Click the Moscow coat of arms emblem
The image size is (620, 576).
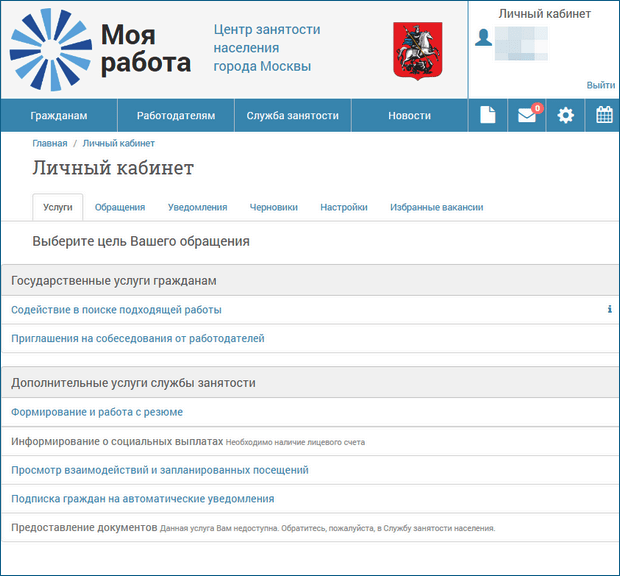tap(418, 51)
